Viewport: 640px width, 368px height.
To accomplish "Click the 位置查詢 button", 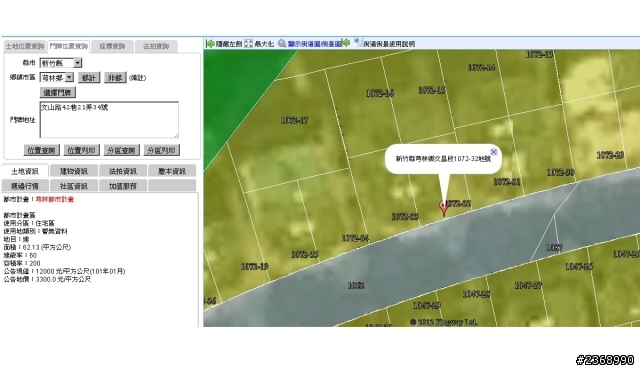I will pyautogui.click(x=41, y=150).
